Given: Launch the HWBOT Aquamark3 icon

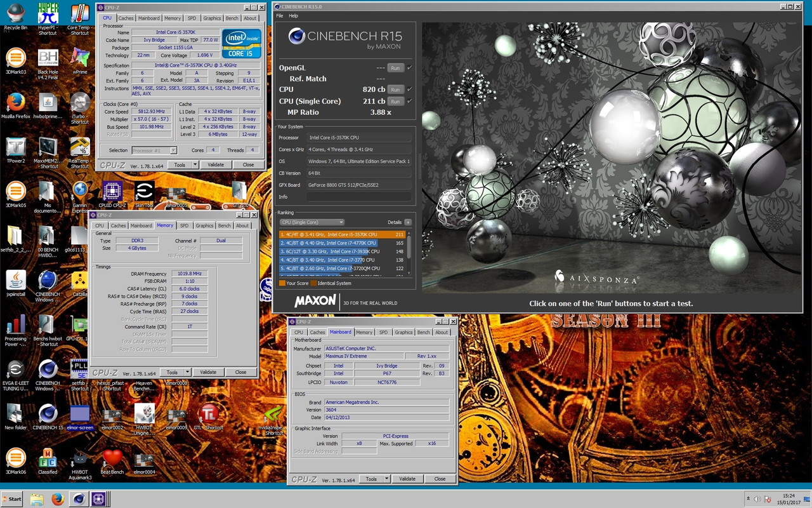Looking at the screenshot, I should point(80,462).
